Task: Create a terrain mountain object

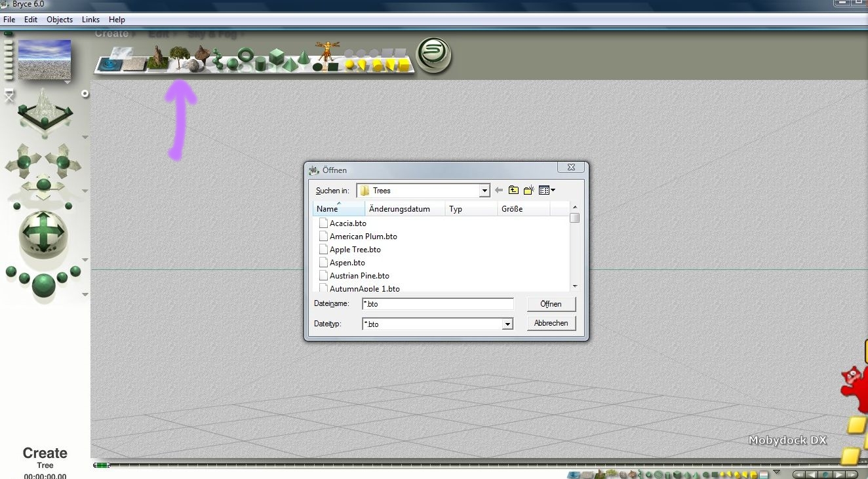Action: click(157, 58)
